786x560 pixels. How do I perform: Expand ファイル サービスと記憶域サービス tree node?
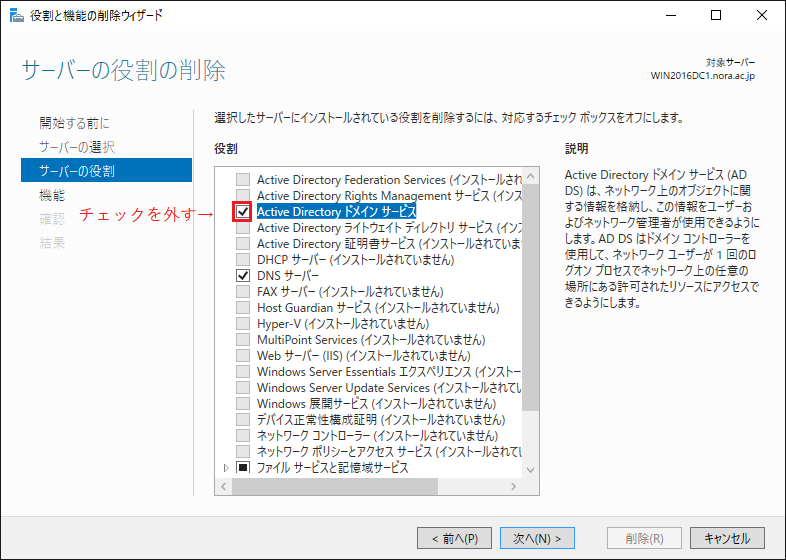click(x=226, y=468)
